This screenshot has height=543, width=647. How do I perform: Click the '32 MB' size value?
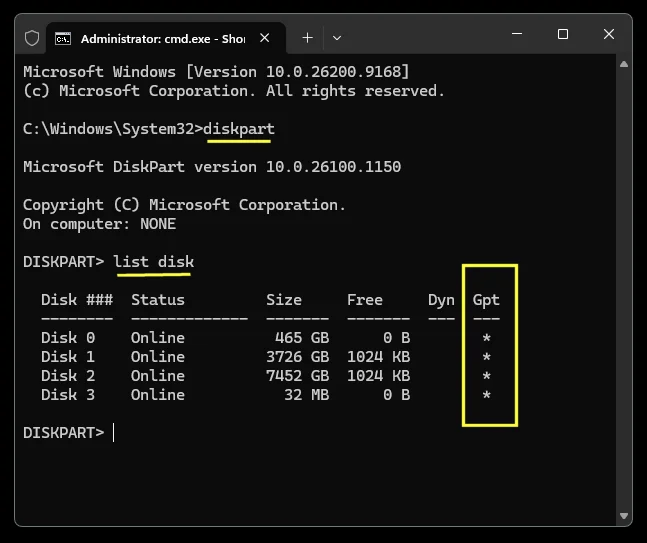[x=307, y=395]
